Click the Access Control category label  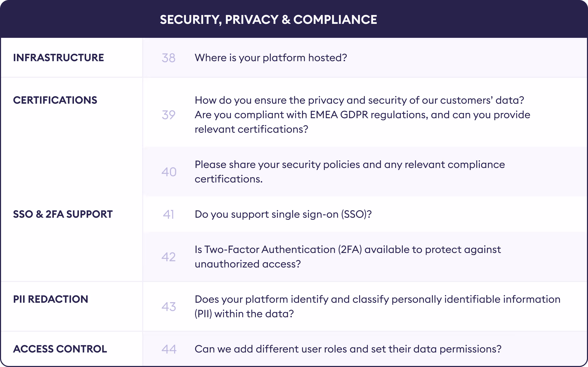click(x=60, y=349)
